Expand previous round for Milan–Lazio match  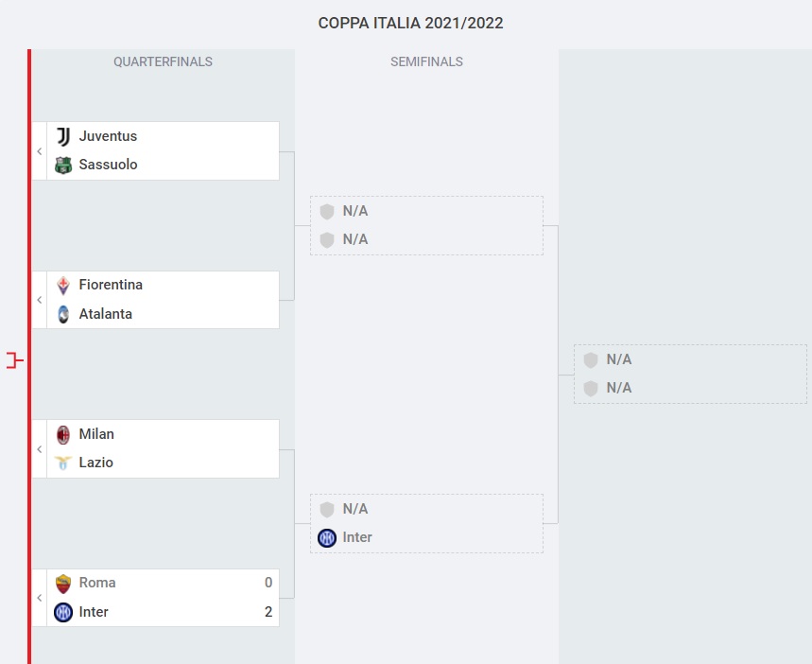point(40,448)
